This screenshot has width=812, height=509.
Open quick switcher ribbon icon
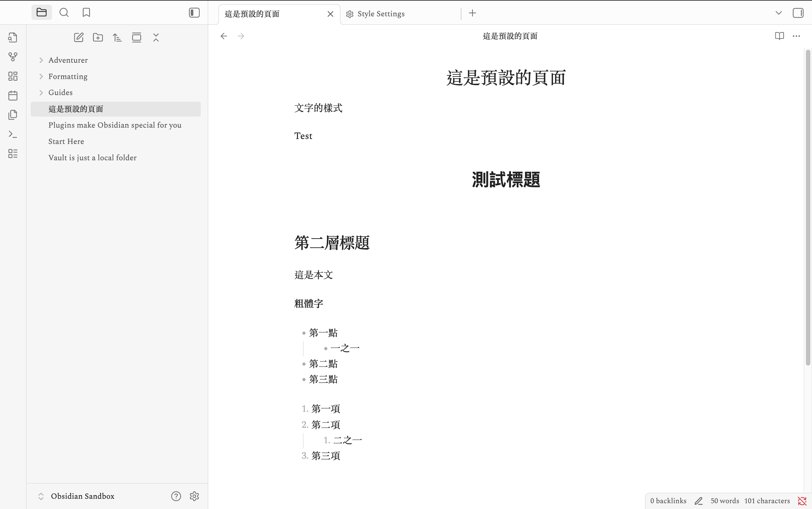(x=13, y=37)
